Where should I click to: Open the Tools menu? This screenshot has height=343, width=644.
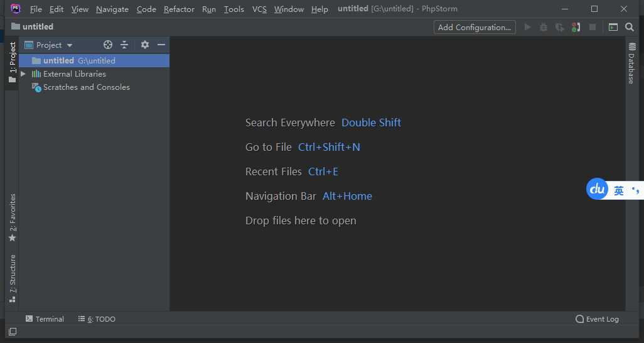pyautogui.click(x=233, y=9)
